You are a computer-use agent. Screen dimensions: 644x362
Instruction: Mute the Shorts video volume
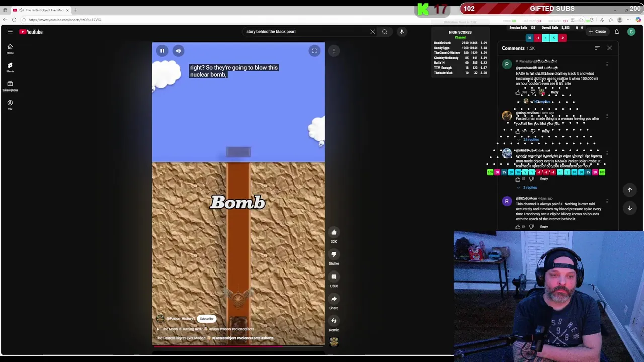178,50
